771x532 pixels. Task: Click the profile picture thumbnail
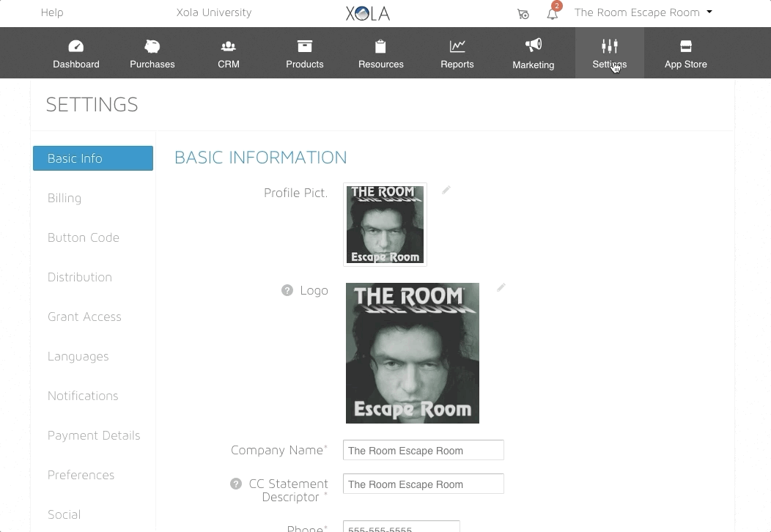click(x=385, y=225)
